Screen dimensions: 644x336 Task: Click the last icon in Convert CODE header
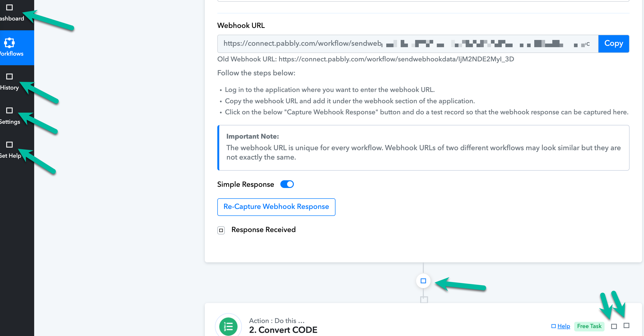tap(626, 325)
